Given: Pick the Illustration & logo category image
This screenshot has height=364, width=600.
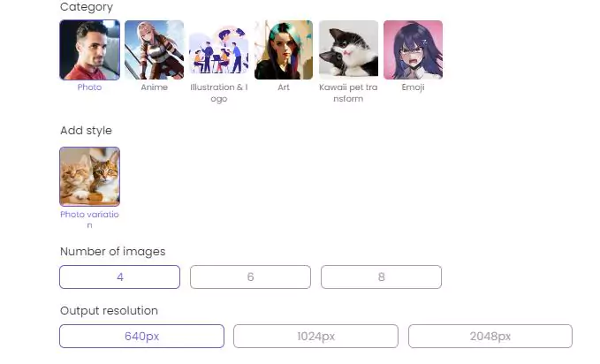Looking at the screenshot, I should 219,49.
